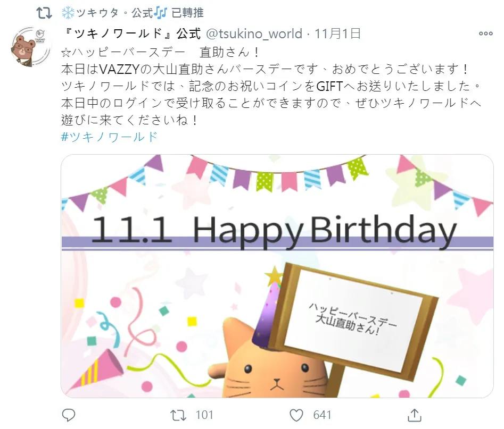
Task: Like the tweet with the heart icon
Action: pos(296,415)
